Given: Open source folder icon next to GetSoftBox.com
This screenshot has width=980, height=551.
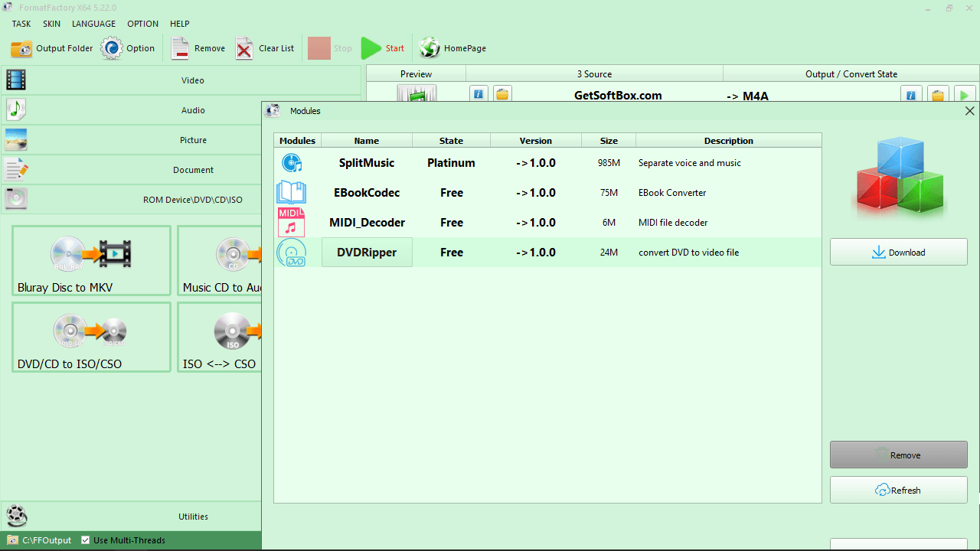Looking at the screenshot, I should point(502,95).
